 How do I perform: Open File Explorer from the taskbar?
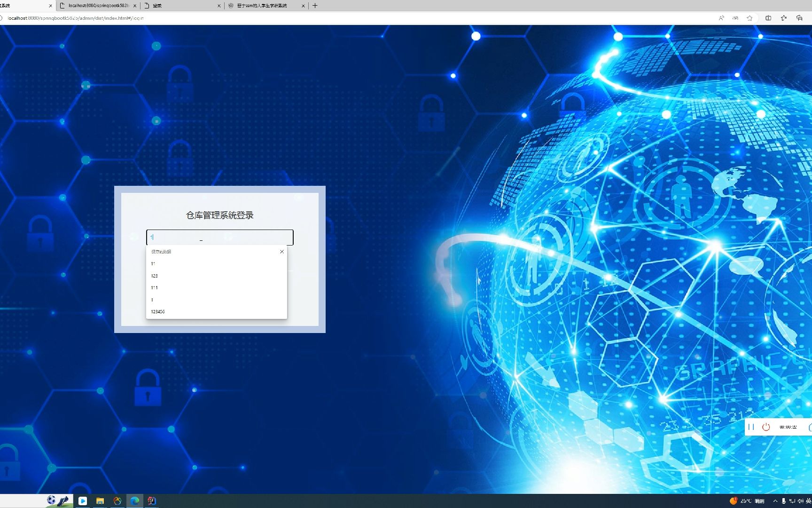pyautogui.click(x=100, y=501)
